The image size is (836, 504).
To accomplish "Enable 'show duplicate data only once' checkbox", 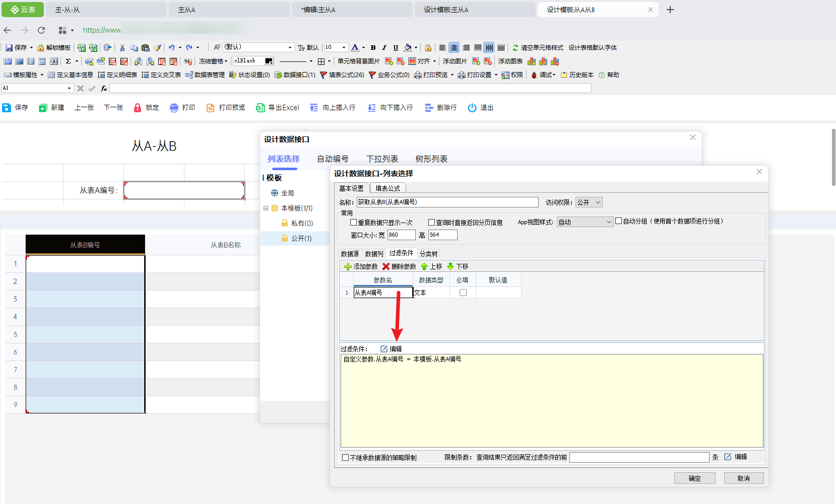I will 353,222.
